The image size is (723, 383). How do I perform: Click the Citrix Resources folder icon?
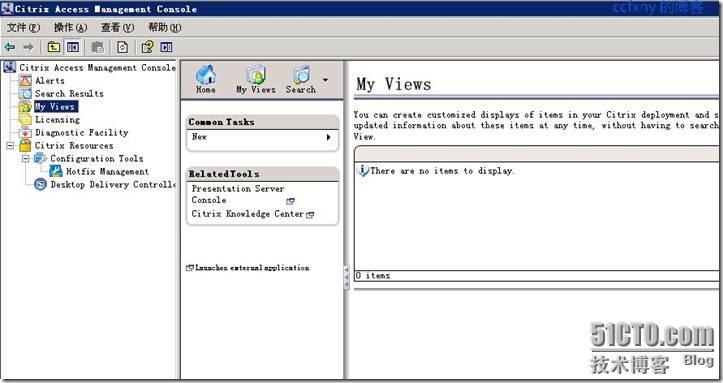click(25, 146)
